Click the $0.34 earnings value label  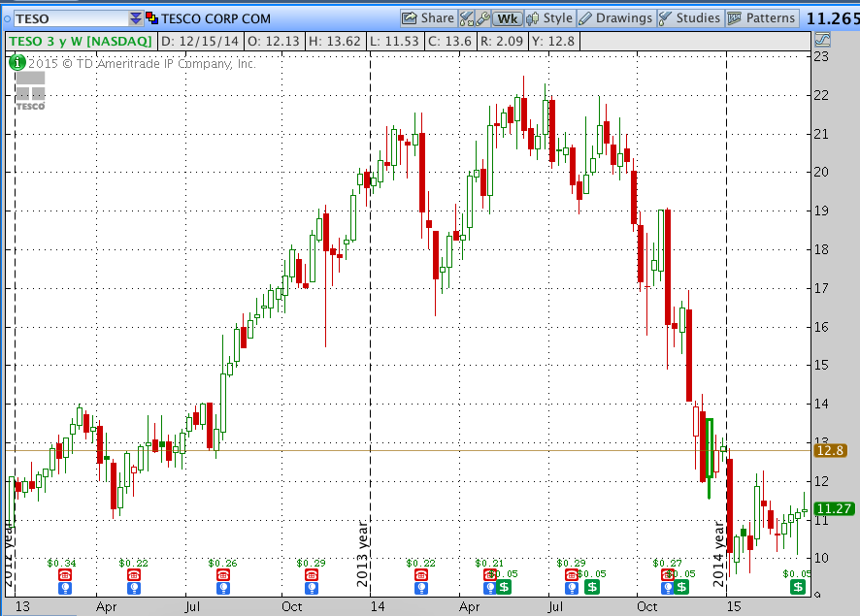point(61,563)
